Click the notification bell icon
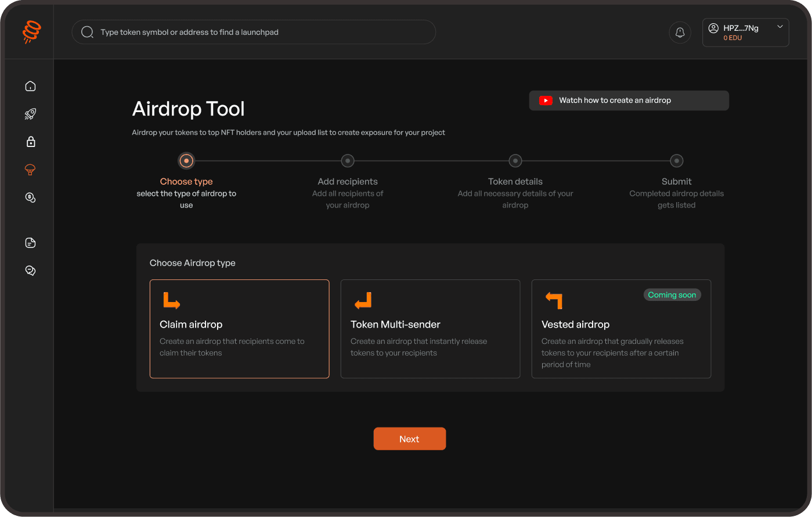 (x=680, y=32)
